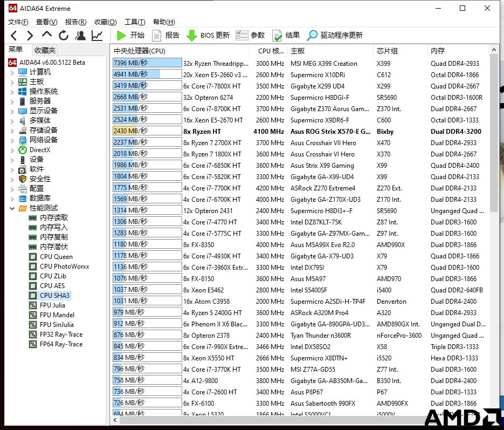Click the 主板 column header

[330, 51]
